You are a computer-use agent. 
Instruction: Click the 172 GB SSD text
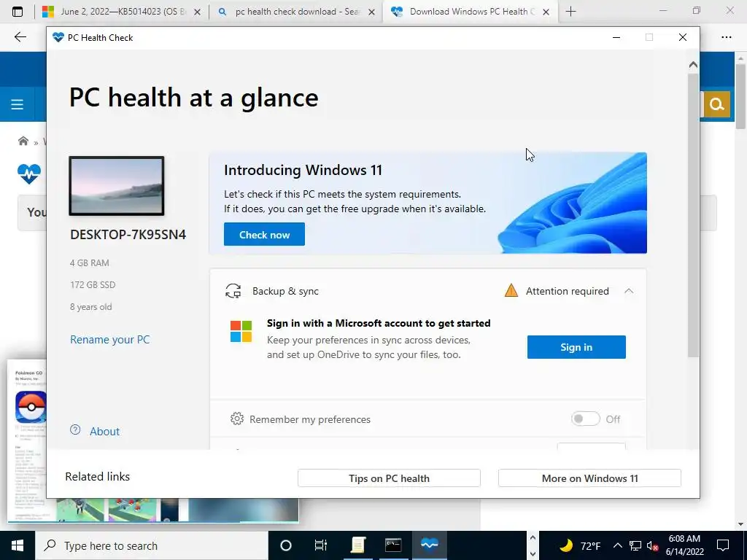tap(93, 285)
